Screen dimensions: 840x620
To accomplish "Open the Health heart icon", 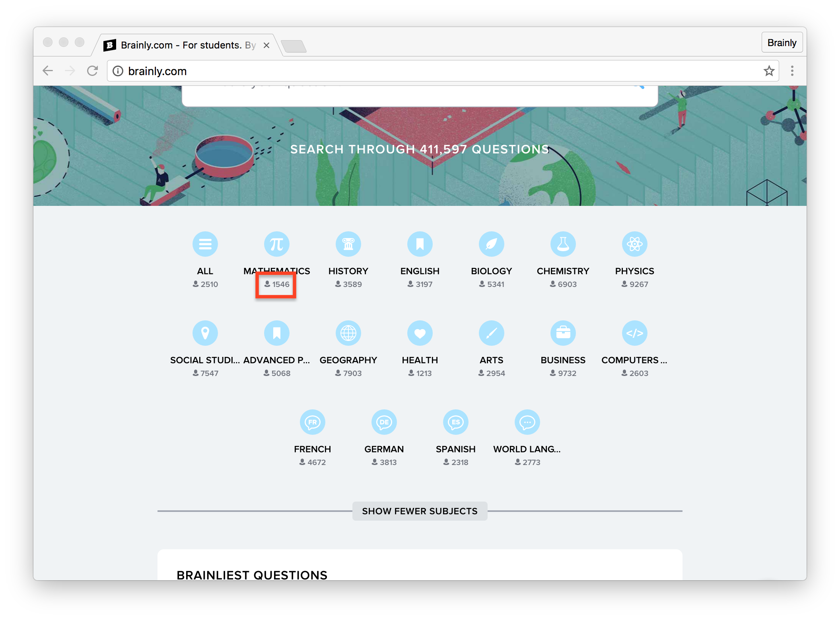I will point(420,333).
